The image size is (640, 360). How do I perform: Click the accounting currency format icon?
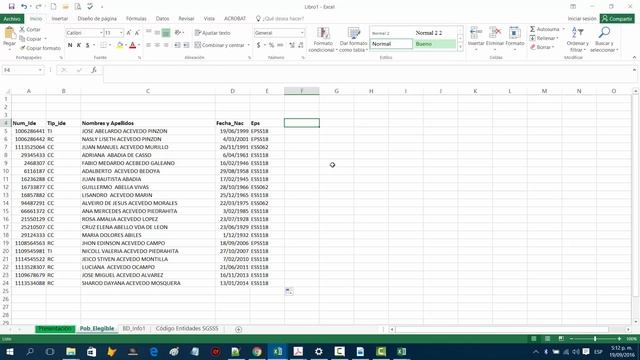click(x=258, y=45)
